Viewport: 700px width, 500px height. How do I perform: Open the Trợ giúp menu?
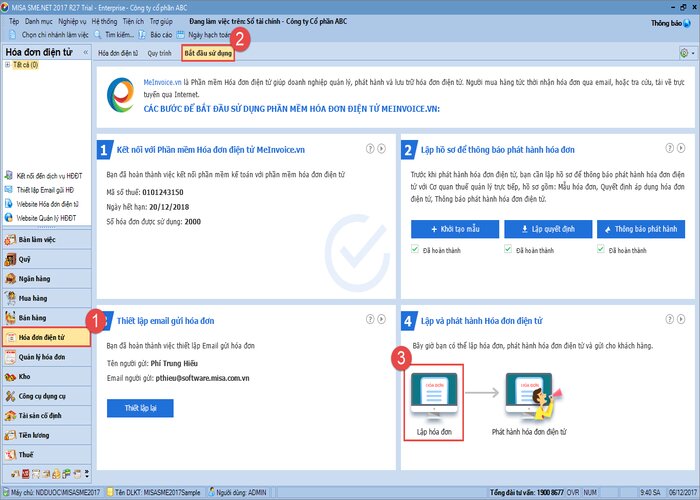click(x=161, y=21)
